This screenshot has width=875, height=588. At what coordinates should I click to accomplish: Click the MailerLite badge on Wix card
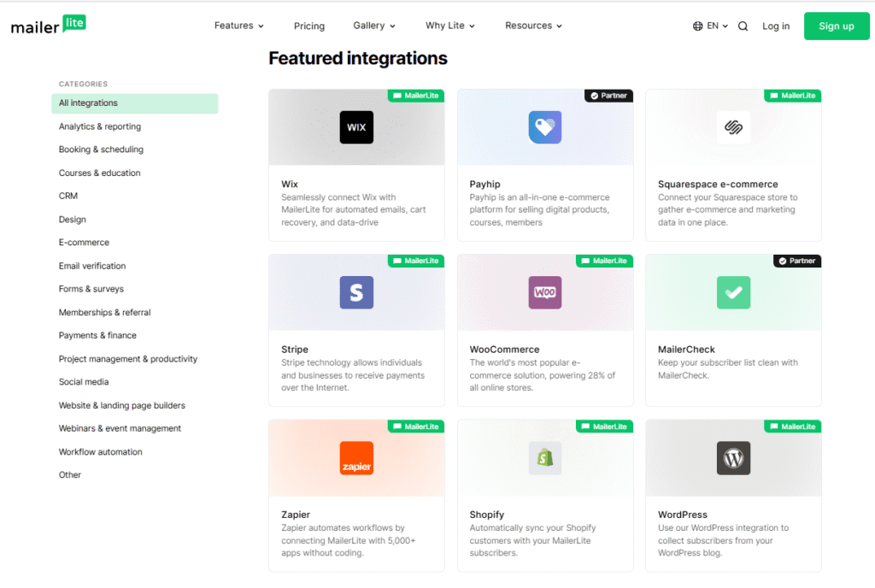pyautogui.click(x=416, y=96)
